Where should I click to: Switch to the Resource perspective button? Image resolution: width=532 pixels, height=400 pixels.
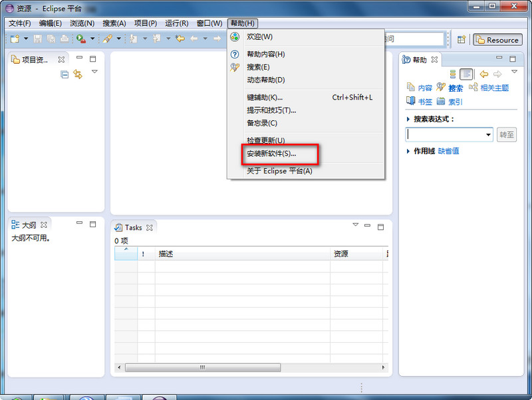pos(497,40)
